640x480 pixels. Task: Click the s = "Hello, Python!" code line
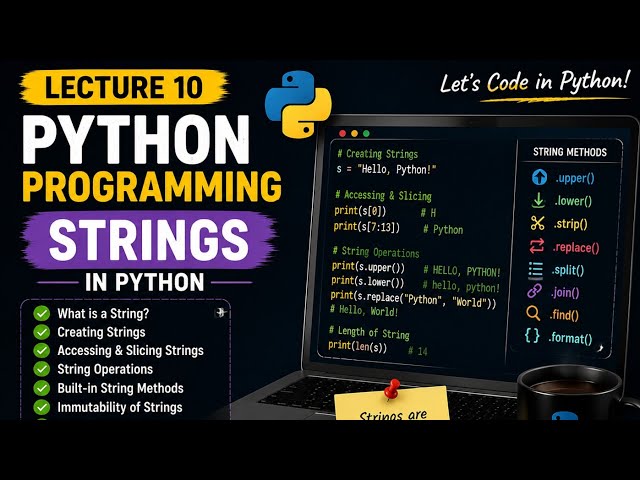tap(386, 169)
